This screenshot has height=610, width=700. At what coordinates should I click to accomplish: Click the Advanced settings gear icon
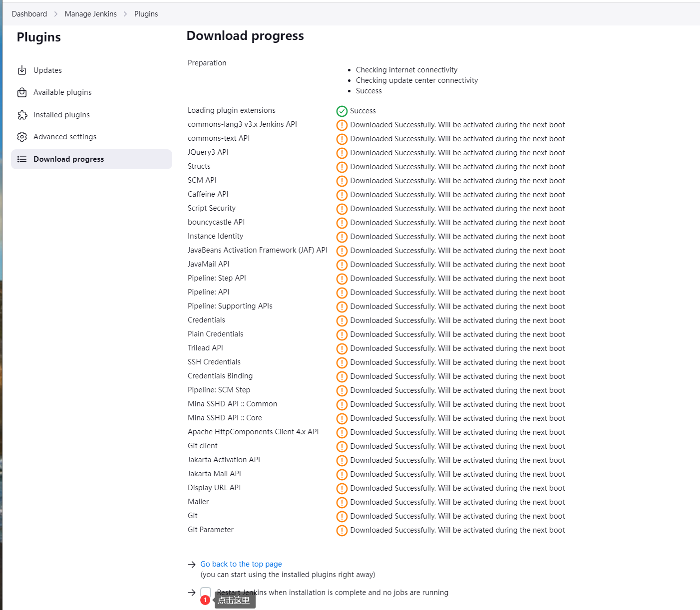tap(22, 137)
